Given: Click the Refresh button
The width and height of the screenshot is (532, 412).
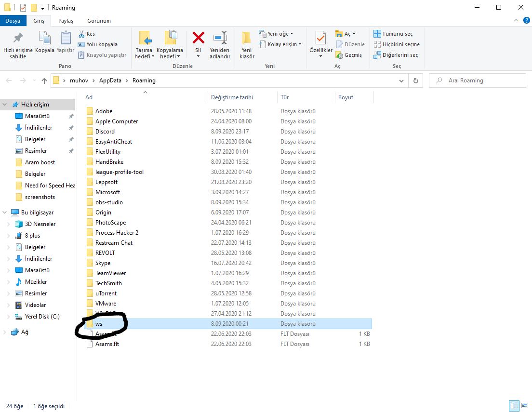Looking at the screenshot, I should click(x=415, y=81).
